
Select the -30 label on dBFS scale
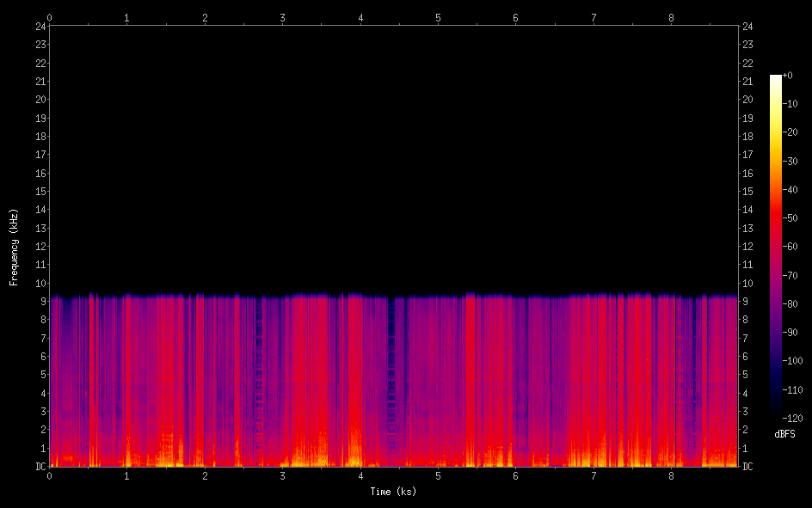[x=790, y=162]
